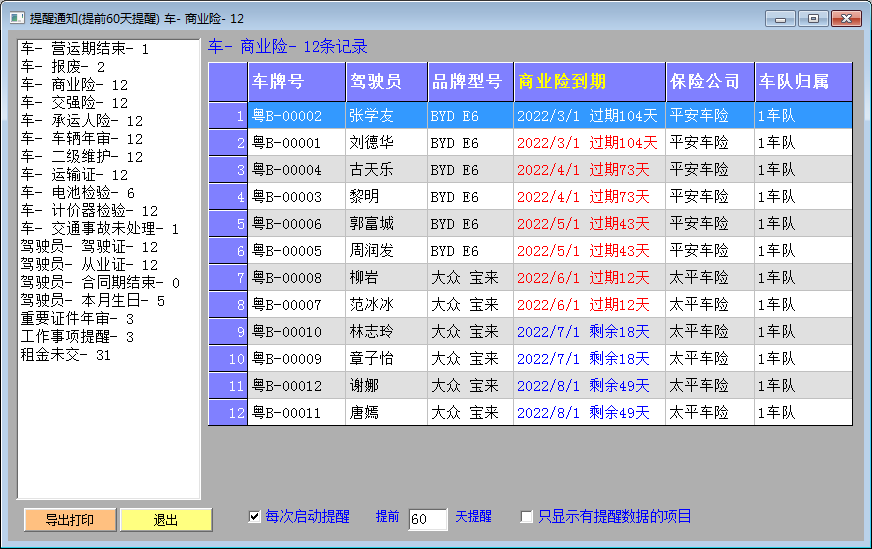Click the 2022/7/1 剩余18天 cell in 林志玲's row
Image resolution: width=872 pixels, height=549 pixels.
[589, 332]
